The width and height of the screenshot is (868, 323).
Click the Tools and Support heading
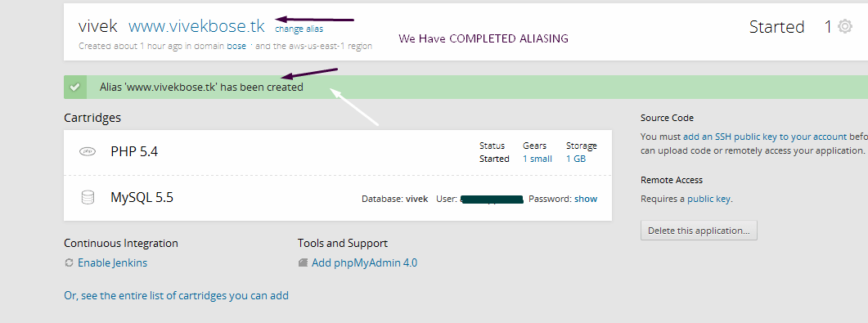(x=343, y=244)
